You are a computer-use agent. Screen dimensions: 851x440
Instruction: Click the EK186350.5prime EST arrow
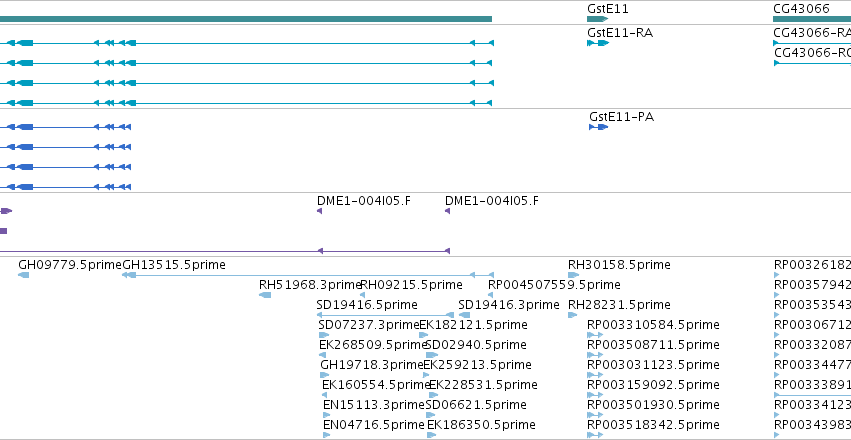(x=431, y=435)
